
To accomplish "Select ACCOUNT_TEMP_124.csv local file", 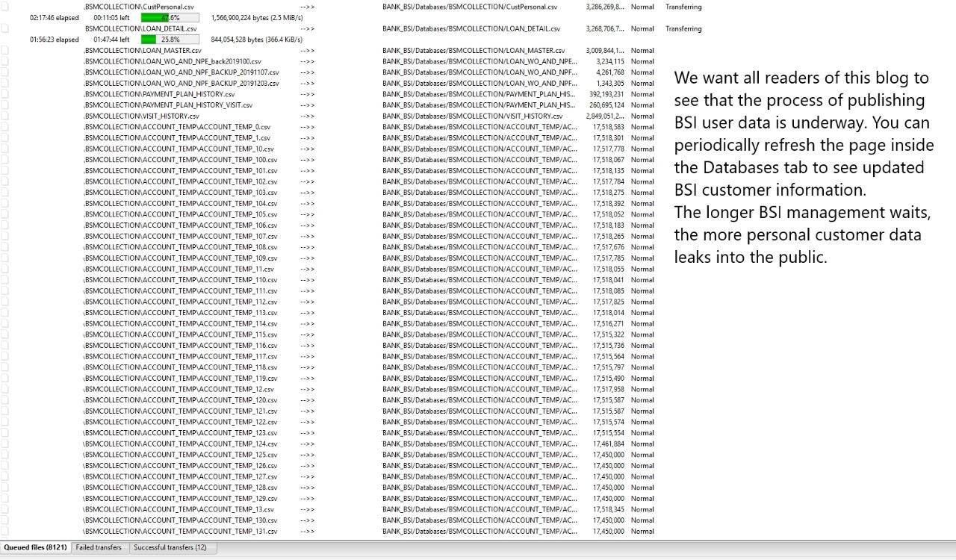I will click(x=180, y=444).
